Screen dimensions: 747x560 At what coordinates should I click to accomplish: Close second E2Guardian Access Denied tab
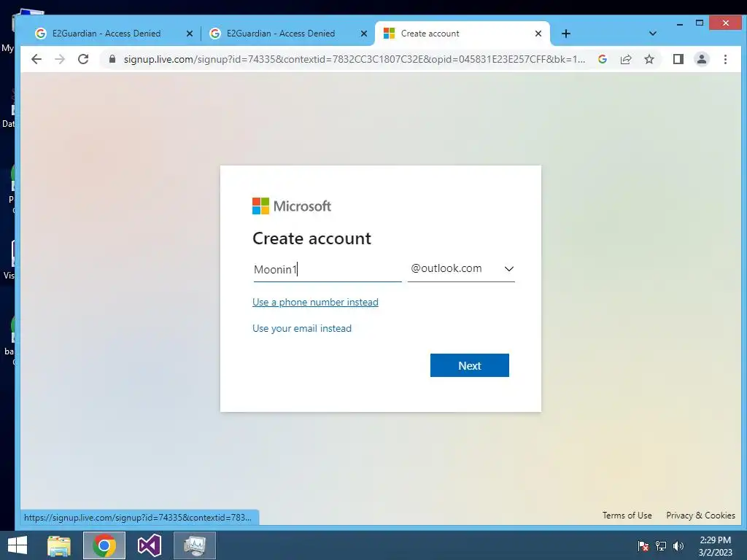click(x=363, y=34)
